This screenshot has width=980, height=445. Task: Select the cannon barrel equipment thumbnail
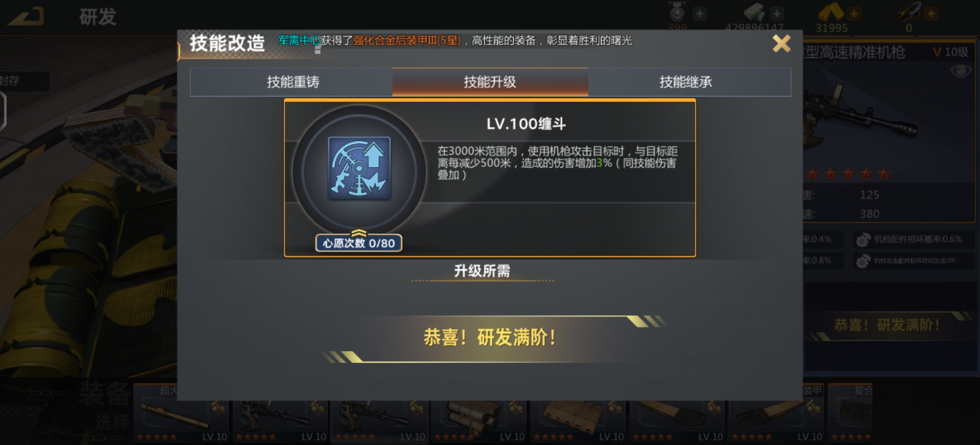coord(181,413)
